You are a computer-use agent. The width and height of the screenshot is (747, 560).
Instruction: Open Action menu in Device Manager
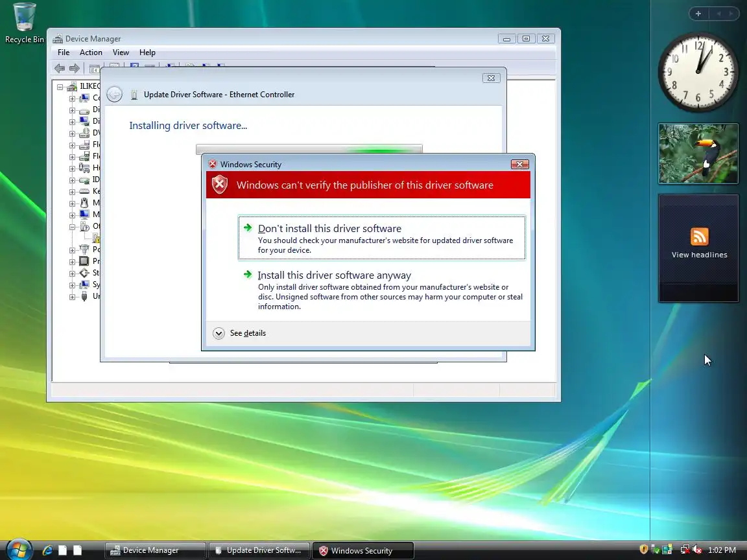(x=91, y=52)
